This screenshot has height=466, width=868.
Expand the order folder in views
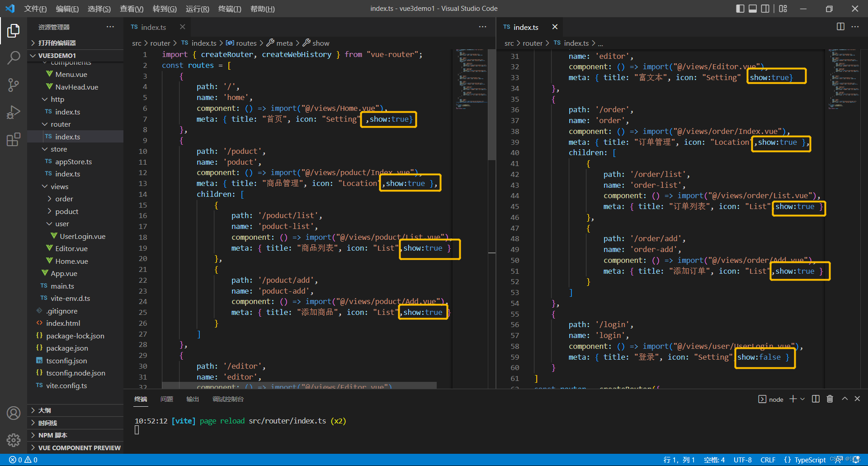[x=64, y=199]
